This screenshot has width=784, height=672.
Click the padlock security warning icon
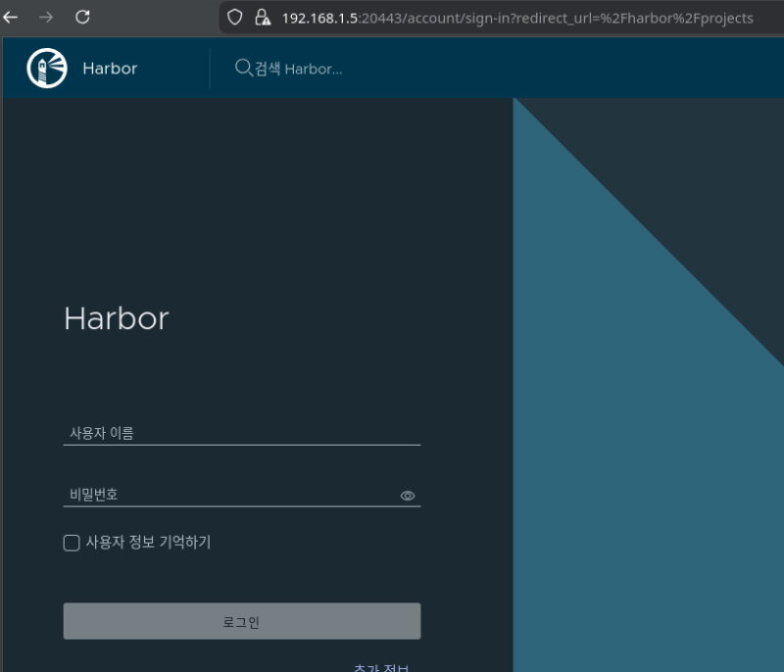click(263, 18)
